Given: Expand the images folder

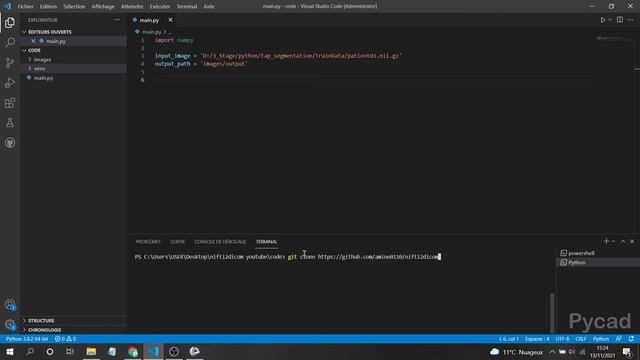Looking at the screenshot, I should click(73, 60).
